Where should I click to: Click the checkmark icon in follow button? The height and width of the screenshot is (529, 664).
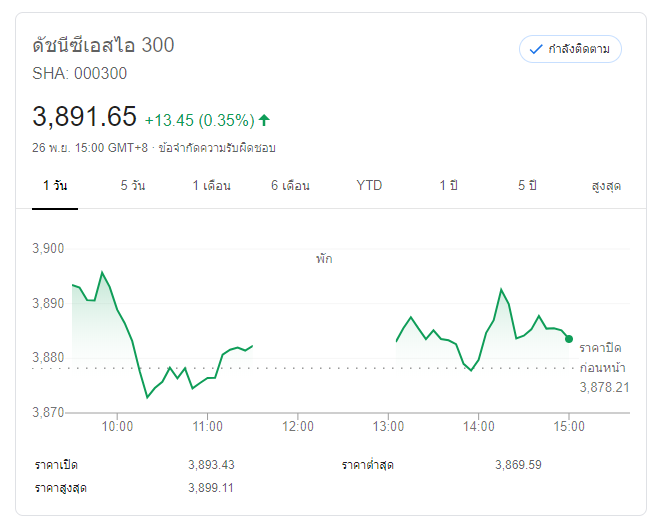pos(536,49)
